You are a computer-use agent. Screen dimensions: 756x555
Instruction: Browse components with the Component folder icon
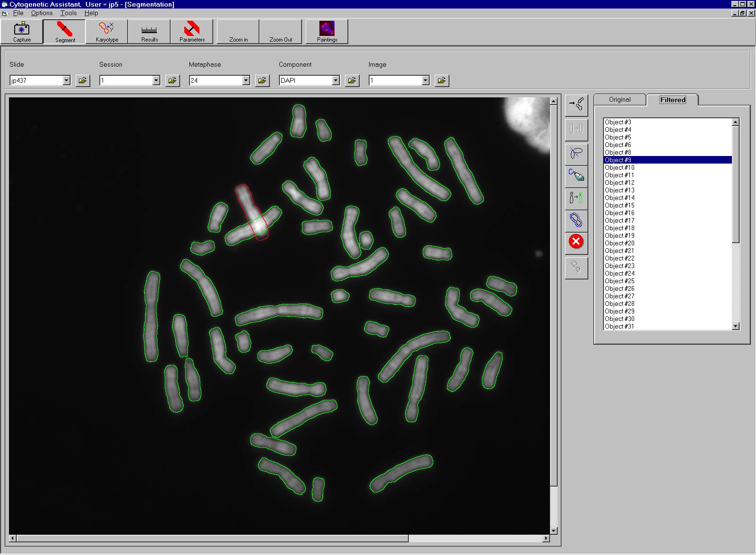(352, 80)
